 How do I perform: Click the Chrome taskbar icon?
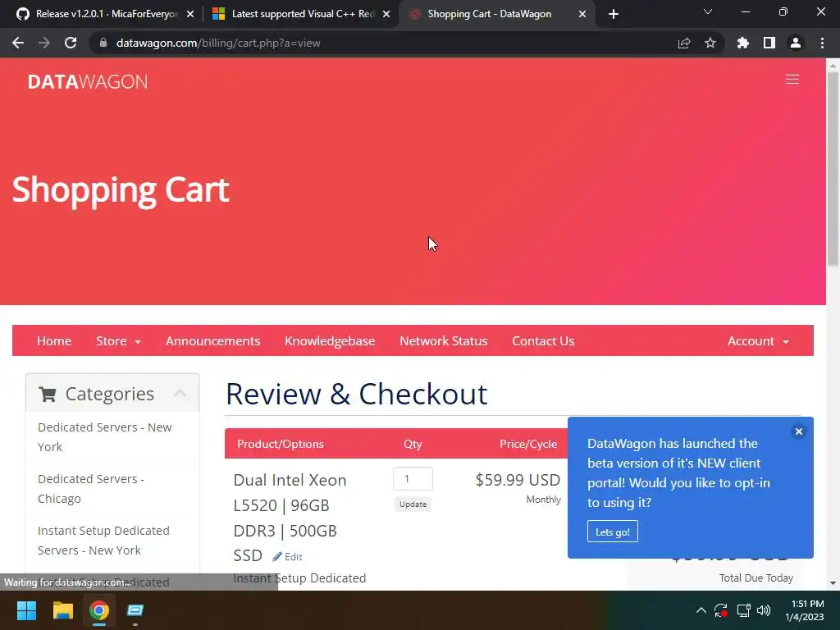[x=98, y=610]
